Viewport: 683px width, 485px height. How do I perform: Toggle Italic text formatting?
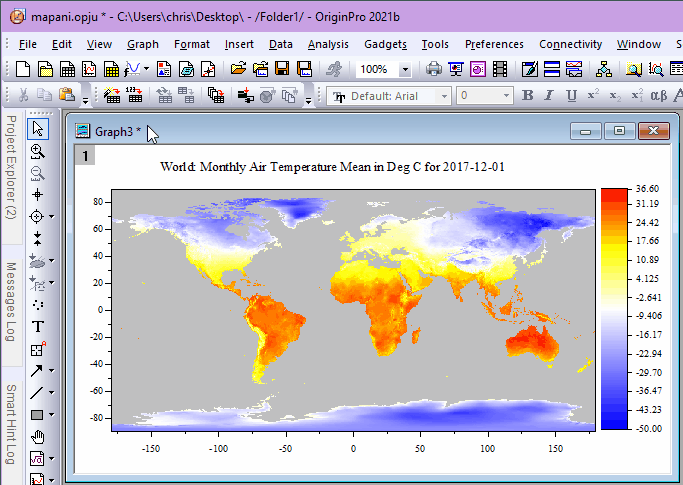point(550,96)
